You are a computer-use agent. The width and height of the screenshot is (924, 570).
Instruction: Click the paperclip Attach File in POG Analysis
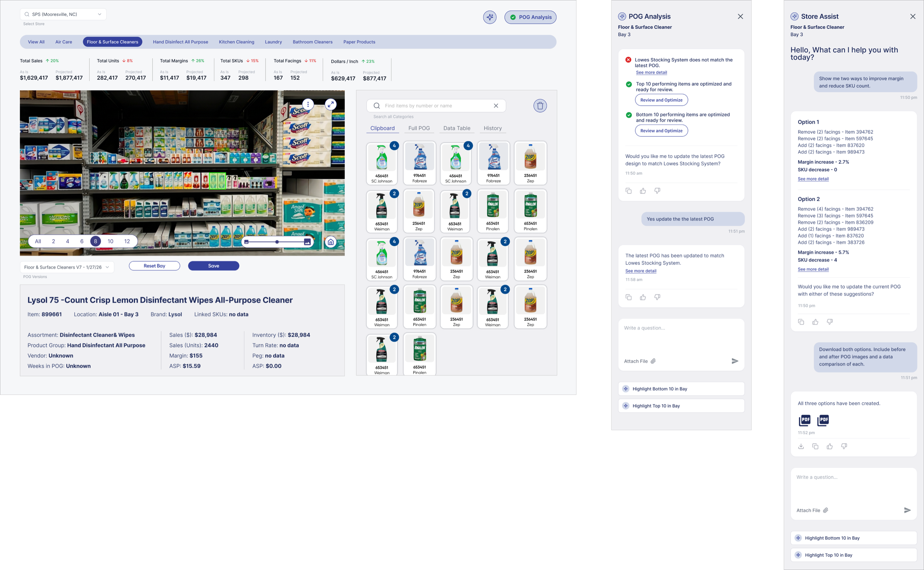(653, 361)
